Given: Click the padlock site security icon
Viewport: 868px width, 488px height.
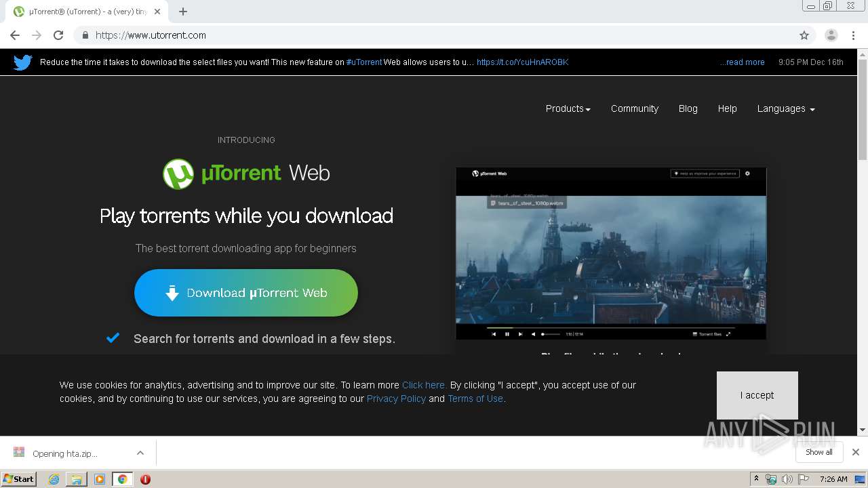Looking at the screenshot, I should (85, 35).
